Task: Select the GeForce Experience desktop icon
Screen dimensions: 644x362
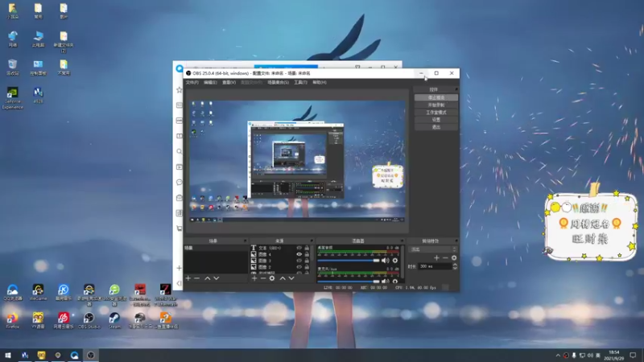Action: pos(12,98)
